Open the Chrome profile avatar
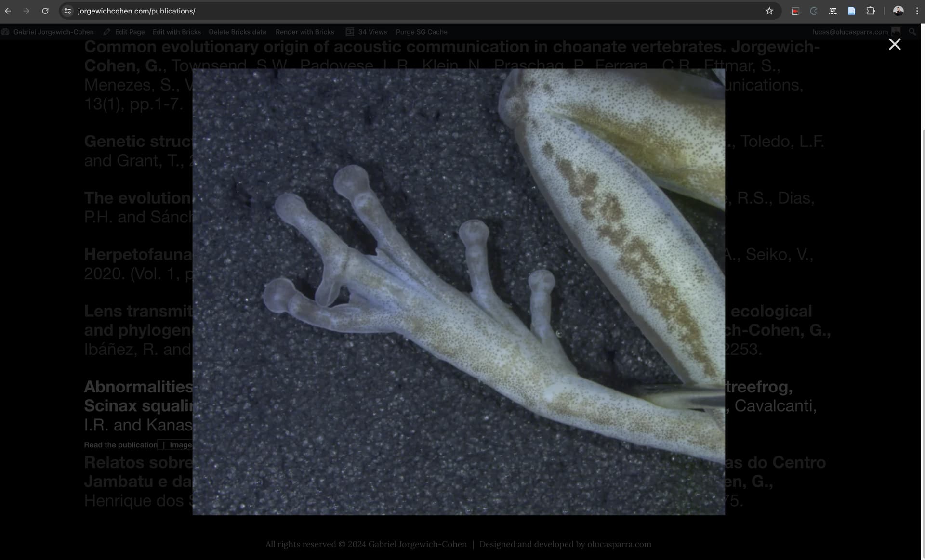Viewport: 925px width, 560px height. pos(898,11)
